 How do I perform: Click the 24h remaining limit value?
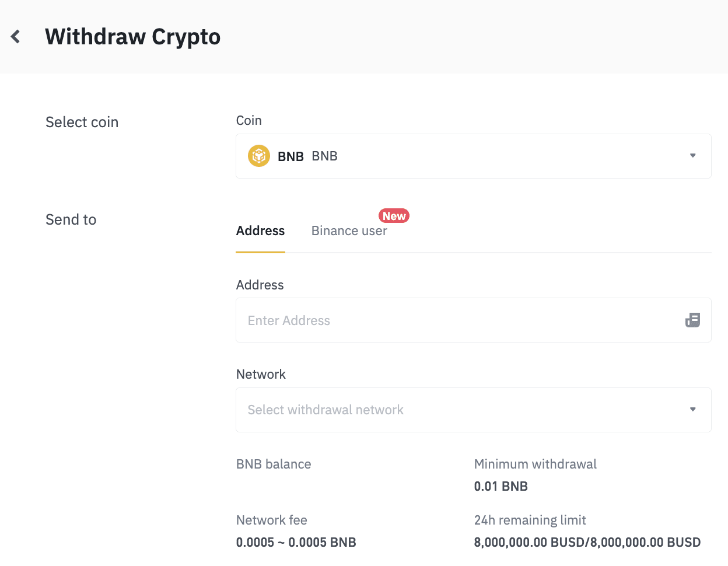[587, 543]
